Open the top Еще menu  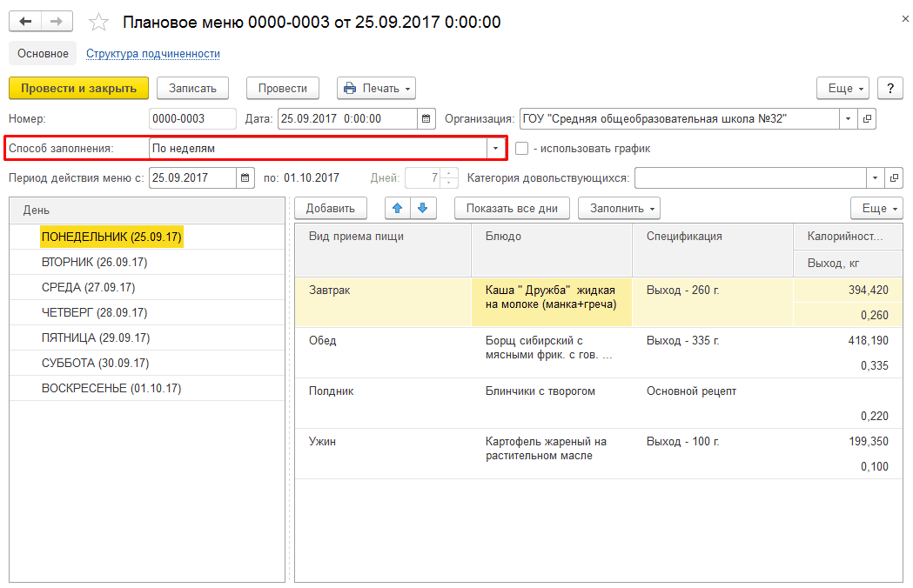coord(843,89)
